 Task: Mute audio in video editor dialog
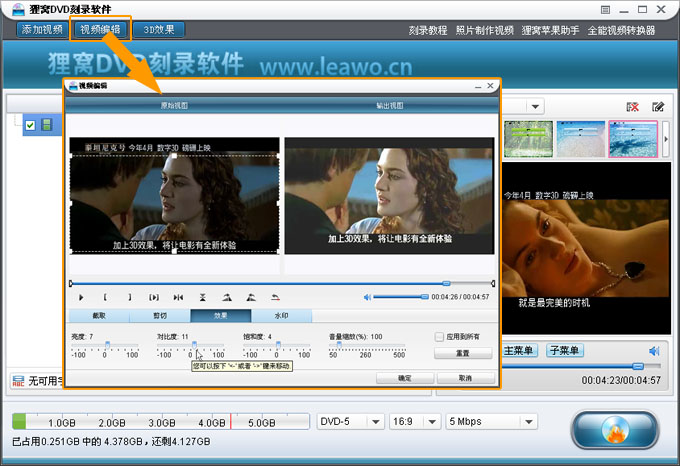(x=367, y=297)
